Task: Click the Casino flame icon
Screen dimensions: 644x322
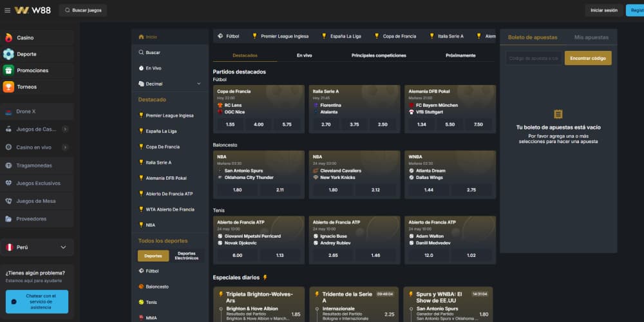Action: [x=8, y=38]
